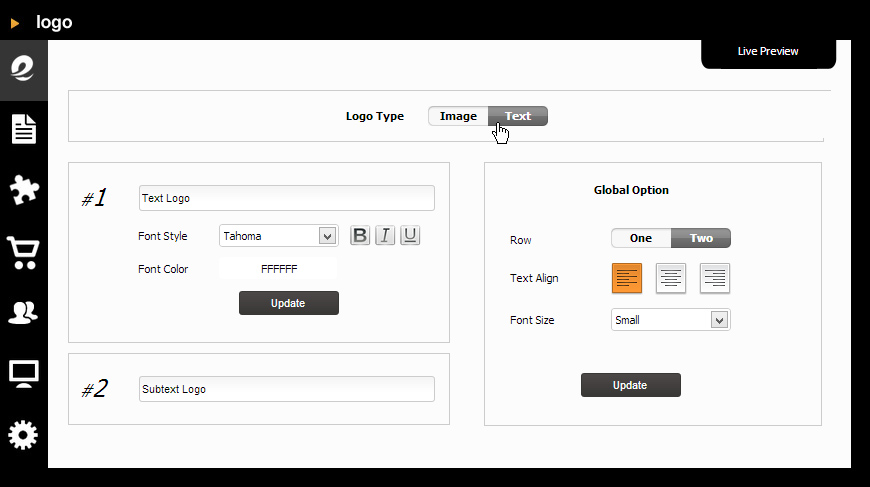
Task: Align text to the left
Action: tap(627, 278)
